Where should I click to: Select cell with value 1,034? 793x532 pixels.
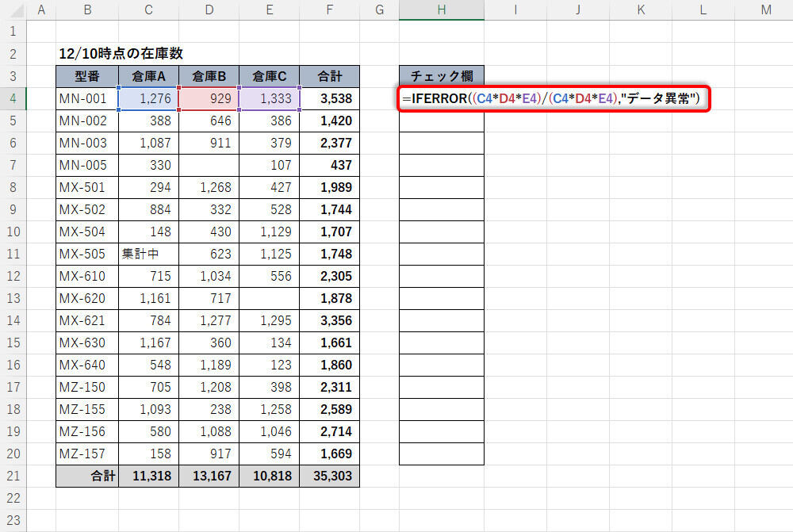[x=209, y=276]
